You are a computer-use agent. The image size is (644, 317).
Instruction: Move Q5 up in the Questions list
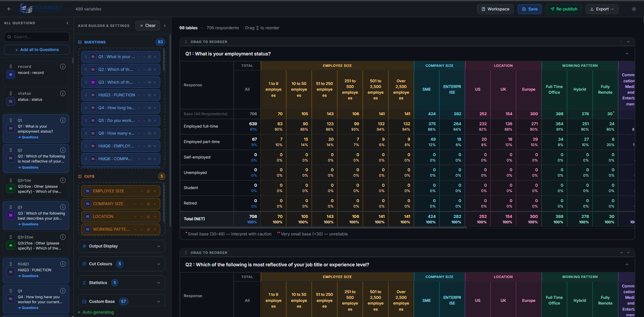click(x=139, y=120)
